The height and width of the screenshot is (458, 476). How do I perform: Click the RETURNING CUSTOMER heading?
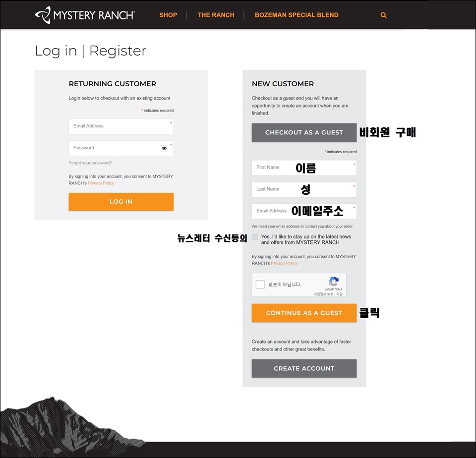coord(113,84)
